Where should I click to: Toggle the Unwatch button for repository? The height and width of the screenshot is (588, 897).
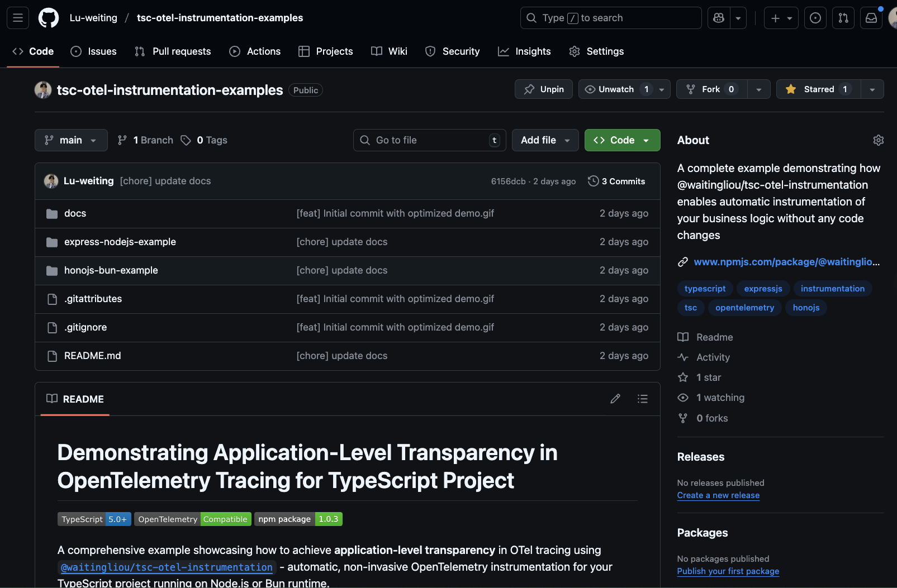[x=615, y=89]
